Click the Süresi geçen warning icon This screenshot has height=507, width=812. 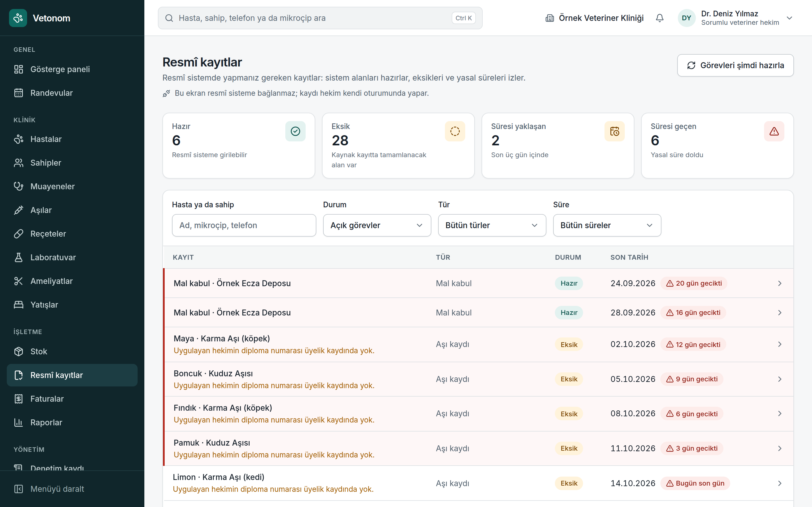click(x=774, y=131)
